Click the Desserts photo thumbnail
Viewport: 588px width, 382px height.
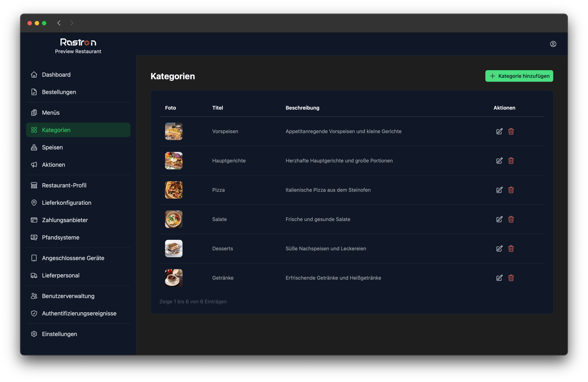click(x=174, y=248)
